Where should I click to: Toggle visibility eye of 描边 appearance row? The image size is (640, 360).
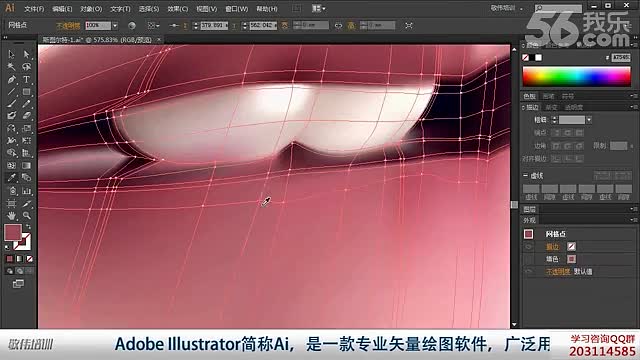[529, 247]
